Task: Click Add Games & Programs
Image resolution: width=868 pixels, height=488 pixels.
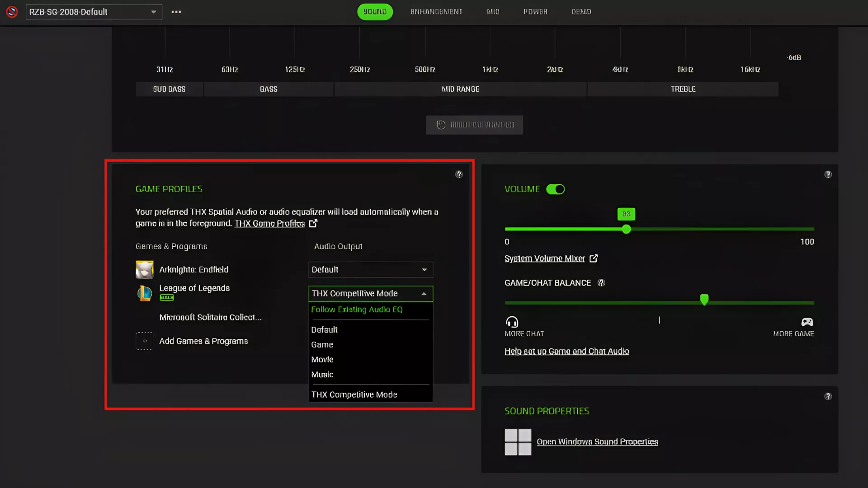Action: (203, 341)
